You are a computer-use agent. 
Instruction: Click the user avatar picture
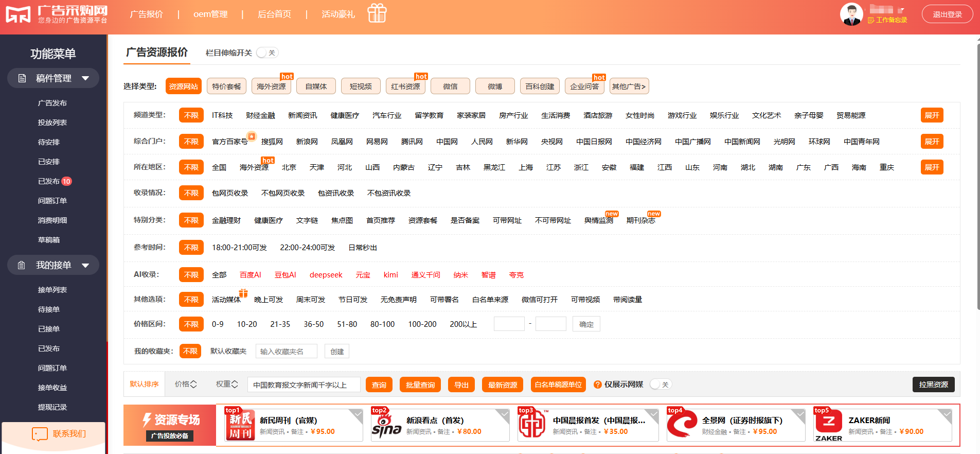pos(851,14)
